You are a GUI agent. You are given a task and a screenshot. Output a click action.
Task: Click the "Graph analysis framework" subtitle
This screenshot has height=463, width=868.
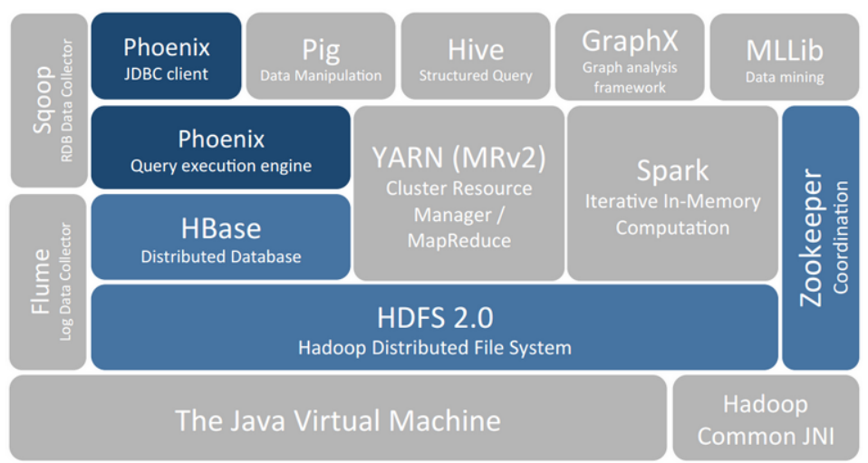[630, 77]
